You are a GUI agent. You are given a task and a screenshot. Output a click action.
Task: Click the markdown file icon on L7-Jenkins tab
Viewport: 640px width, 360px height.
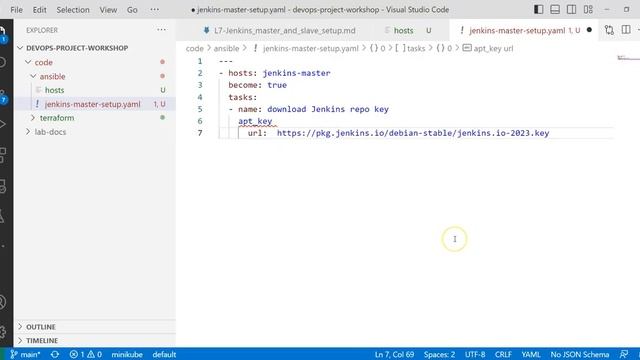[207, 30]
